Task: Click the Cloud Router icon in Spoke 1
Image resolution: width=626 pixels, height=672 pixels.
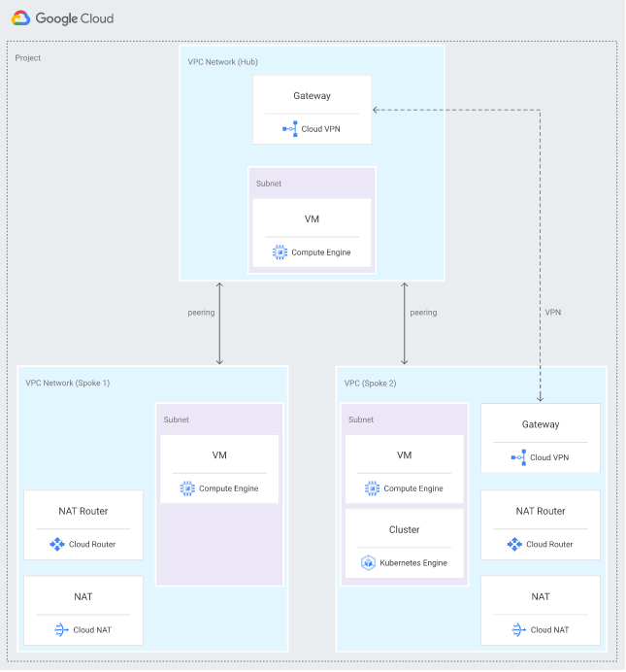Action: point(57,544)
